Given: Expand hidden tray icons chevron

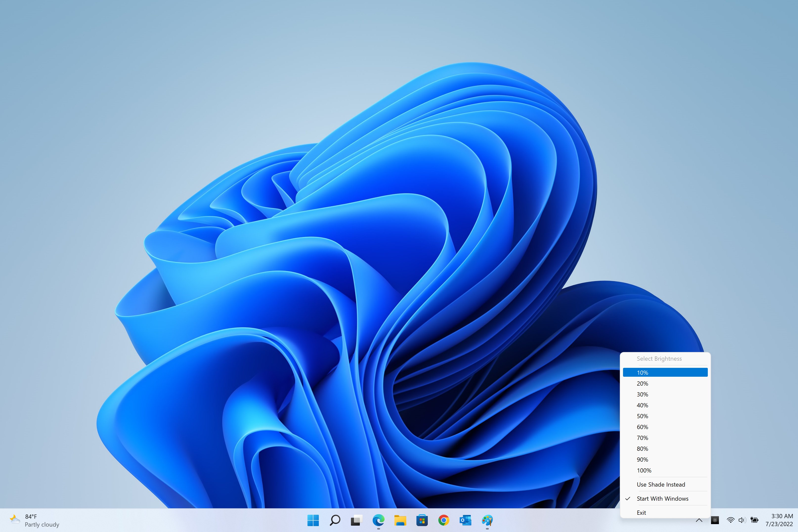Looking at the screenshot, I should pos(699,520).
